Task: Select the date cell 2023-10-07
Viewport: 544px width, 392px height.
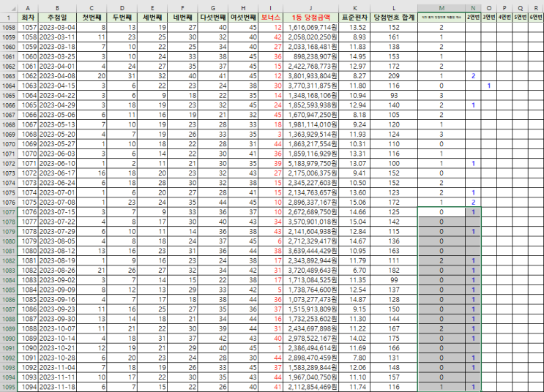Action: [x=57, y=328]
